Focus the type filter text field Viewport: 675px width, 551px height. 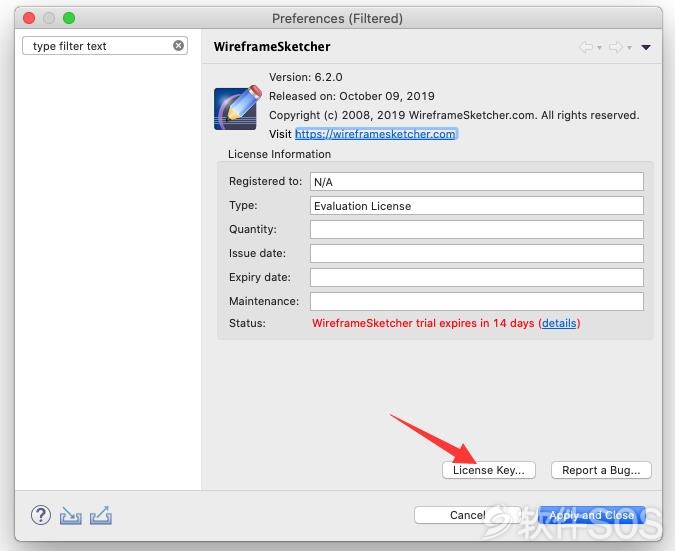pos(105,46)
